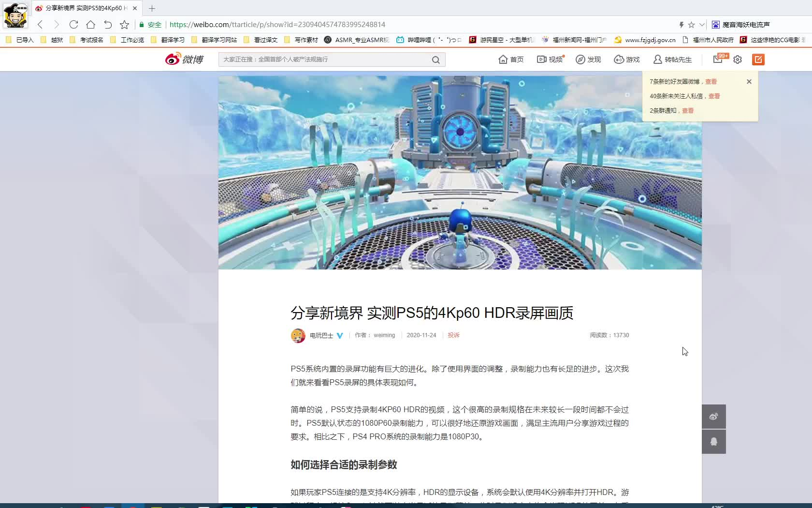
Task: Expand the address bar dropdown chevron
Action: [702, 25]
